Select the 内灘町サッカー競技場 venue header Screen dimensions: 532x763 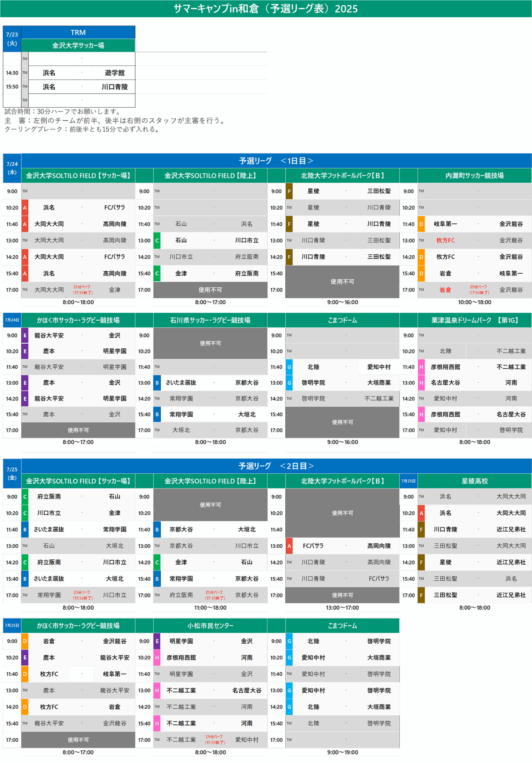[475, 176]
